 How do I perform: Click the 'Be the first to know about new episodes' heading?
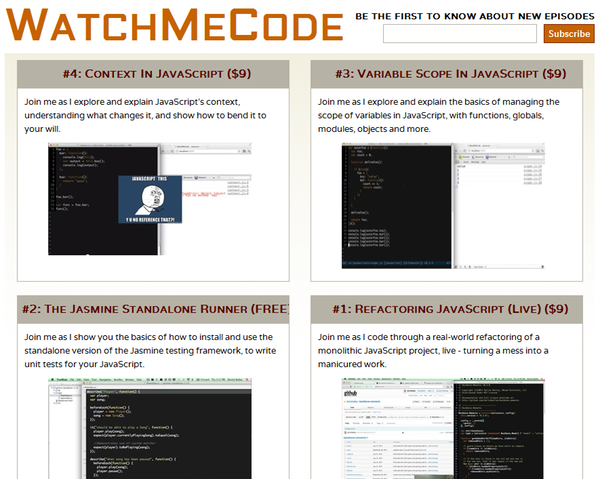[475, 16]
